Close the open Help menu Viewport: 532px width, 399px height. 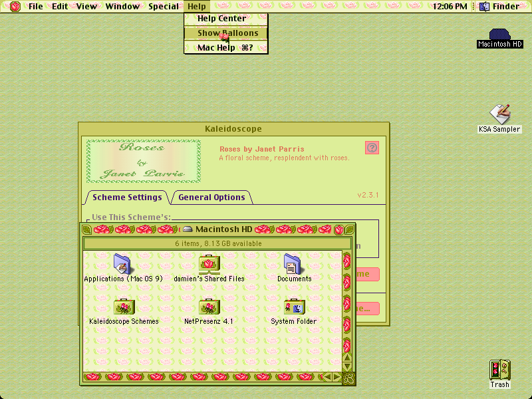pos(197,7)
